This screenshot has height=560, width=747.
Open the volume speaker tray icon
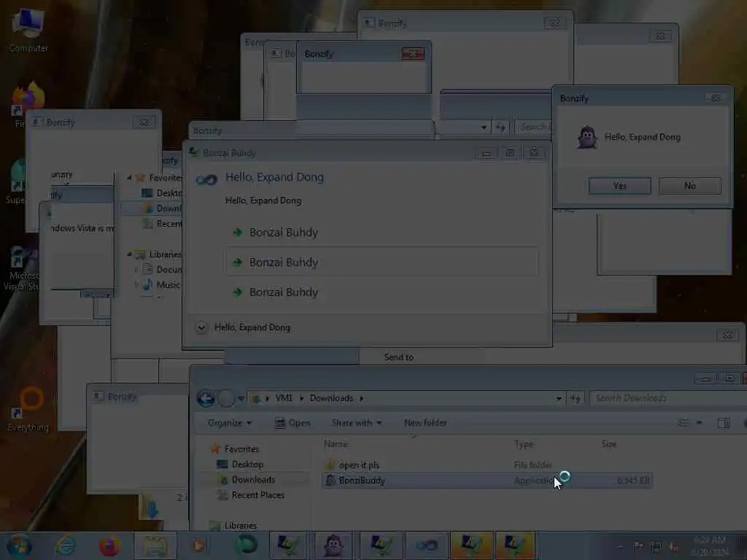coord(673,546)
